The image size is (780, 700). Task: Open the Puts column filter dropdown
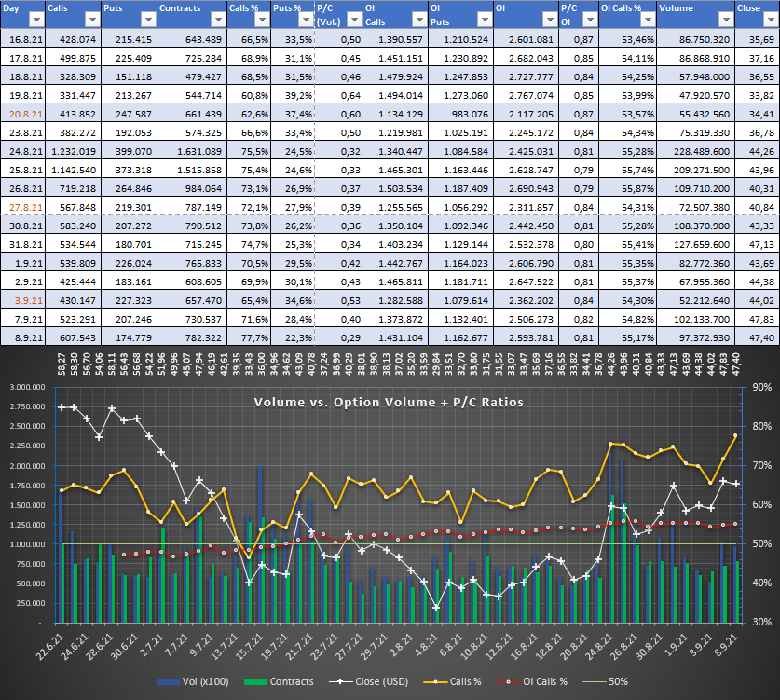coord(148,20)
